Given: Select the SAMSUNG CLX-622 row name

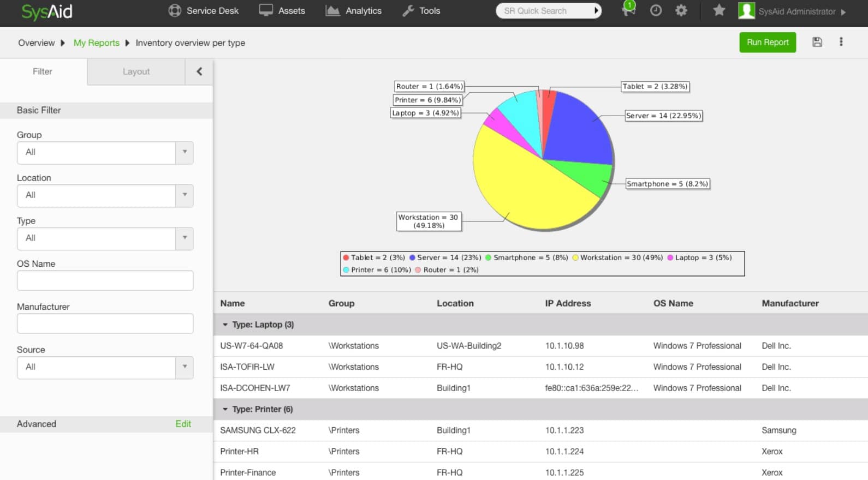Looking at the screenshot, I should pos(258,430).
